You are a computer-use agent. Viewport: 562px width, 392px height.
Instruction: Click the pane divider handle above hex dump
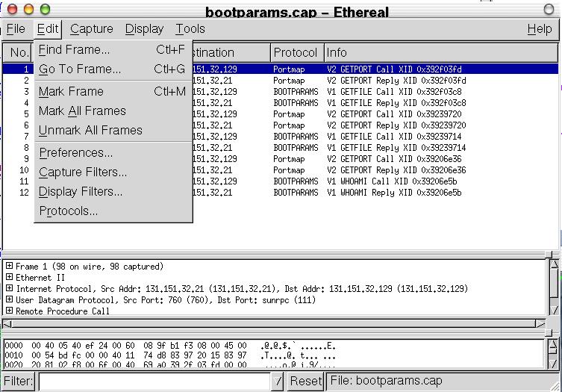(549, 333)
